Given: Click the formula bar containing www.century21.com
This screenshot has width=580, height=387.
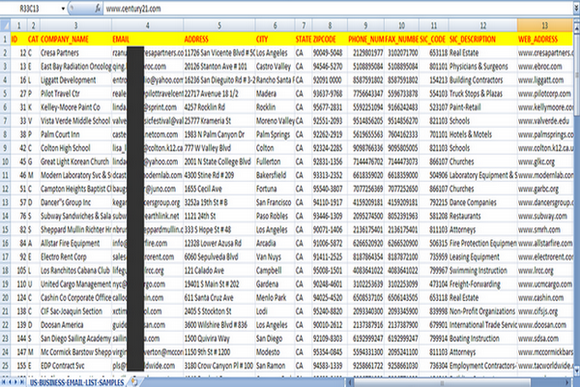Looking at the screenshot, I should click(337, 9).
